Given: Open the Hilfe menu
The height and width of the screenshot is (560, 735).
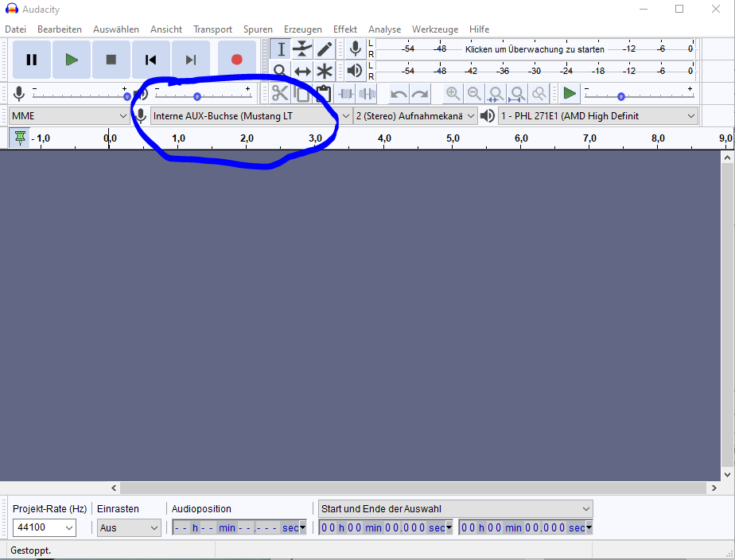Looking at the screenshot, I should point(479,29).
